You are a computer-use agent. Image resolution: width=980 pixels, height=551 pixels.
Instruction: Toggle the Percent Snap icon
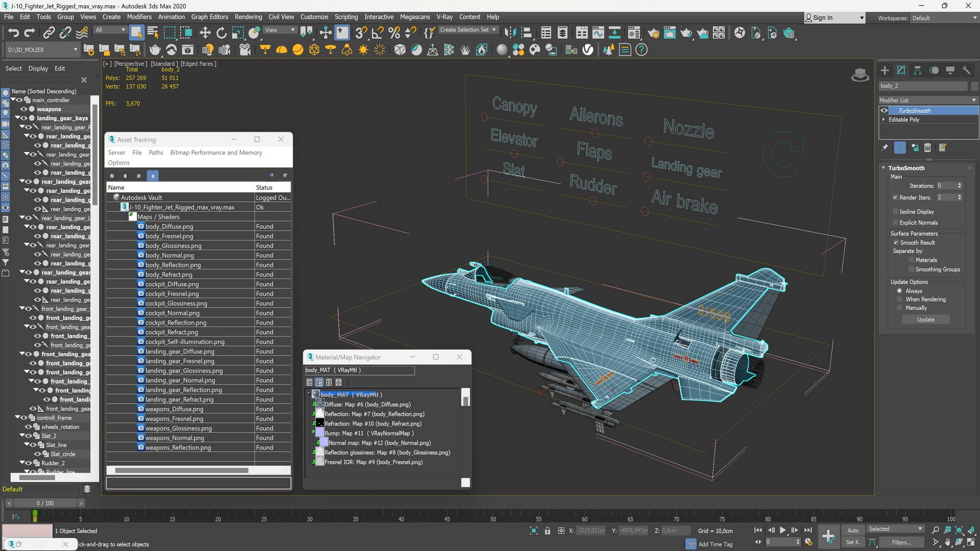[394, 33]
